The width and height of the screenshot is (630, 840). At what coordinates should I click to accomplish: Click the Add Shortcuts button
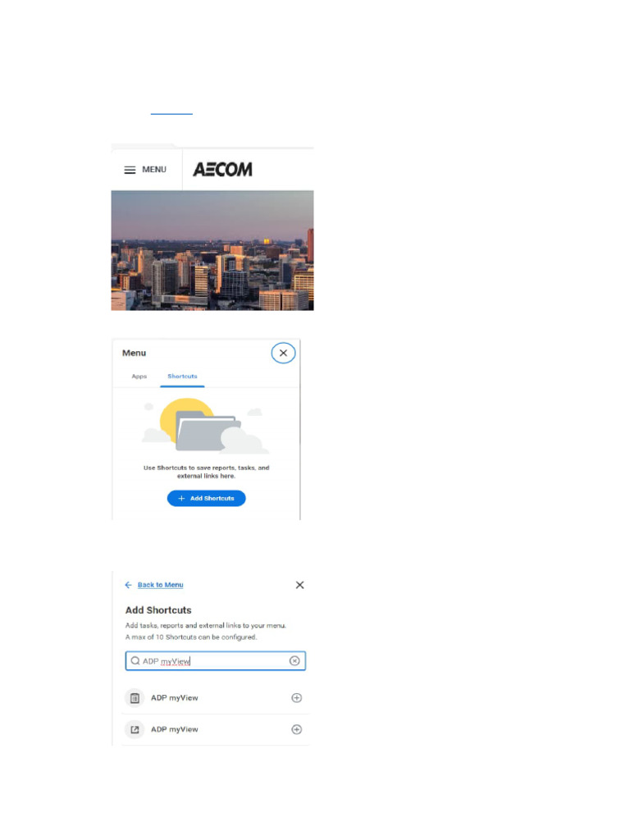click(x=206, y=498)
